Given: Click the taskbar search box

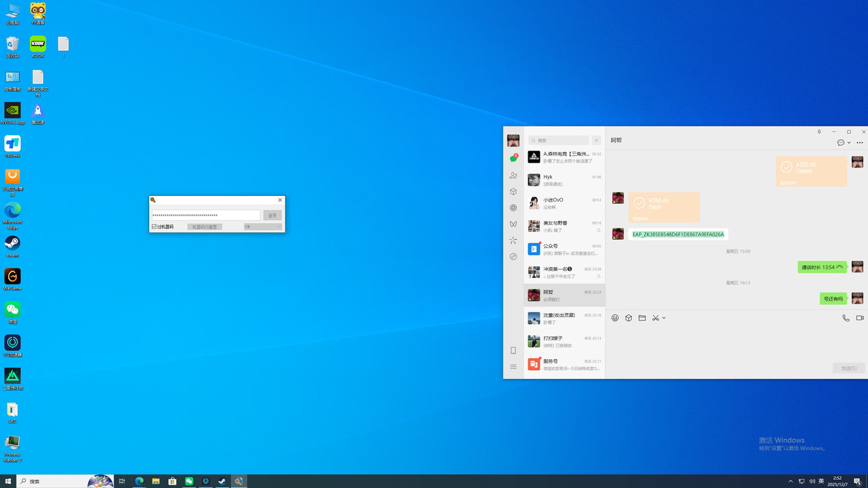Looking at the screenshot, I should pyautogui.click(x=65, y=481).
